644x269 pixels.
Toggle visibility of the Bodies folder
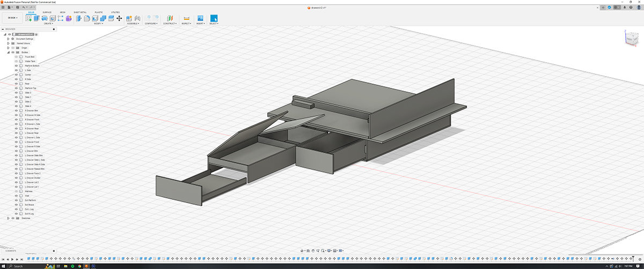[x=12, y=53]
